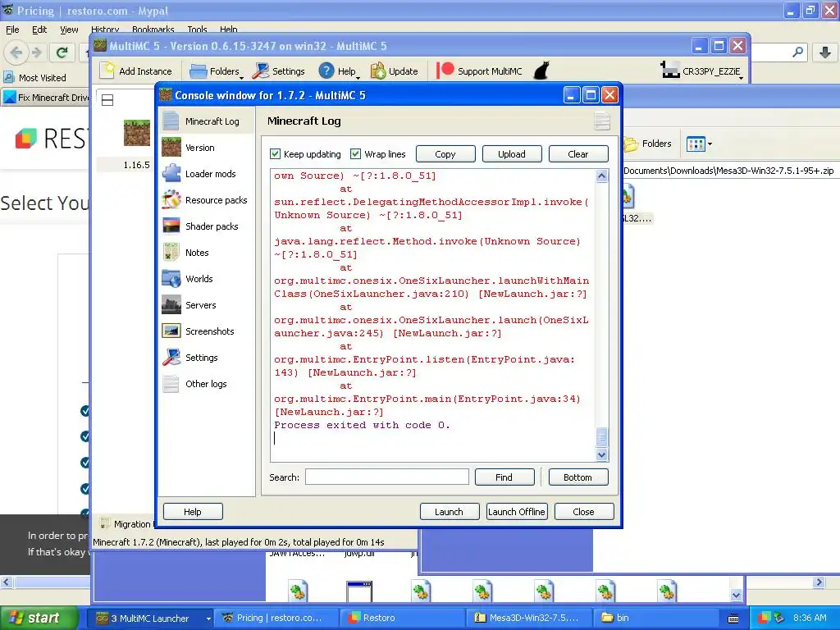Click log scrollbar up arrow
Viewport: 840px width, 630px height.
click(x=601, y=176)
